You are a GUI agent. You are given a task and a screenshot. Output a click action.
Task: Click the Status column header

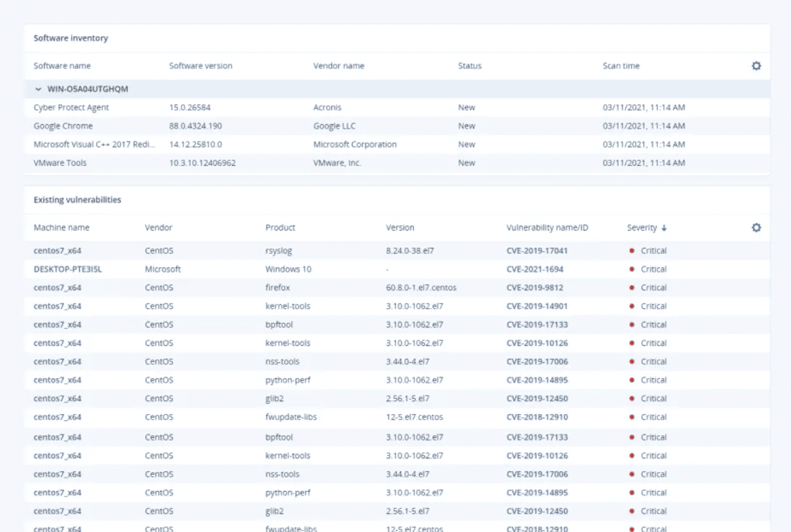(x=470, y=65)
